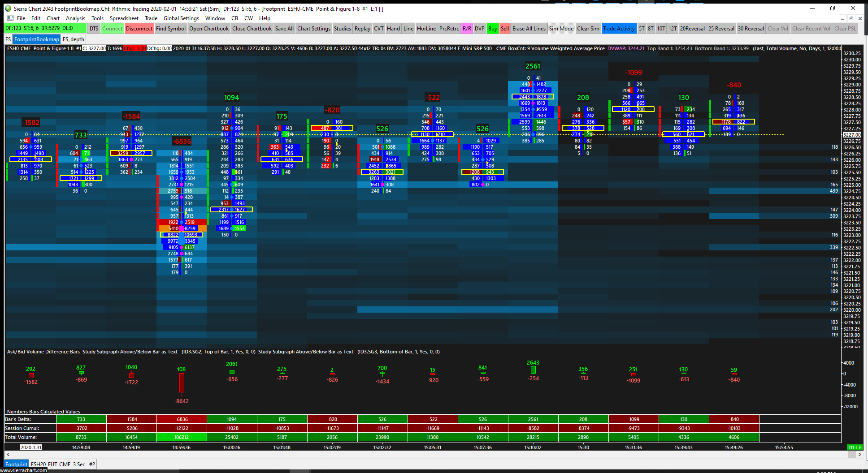Click the chart scrollbar left arrow
Viewport: 868px width, 473px height.
point(8,455)
